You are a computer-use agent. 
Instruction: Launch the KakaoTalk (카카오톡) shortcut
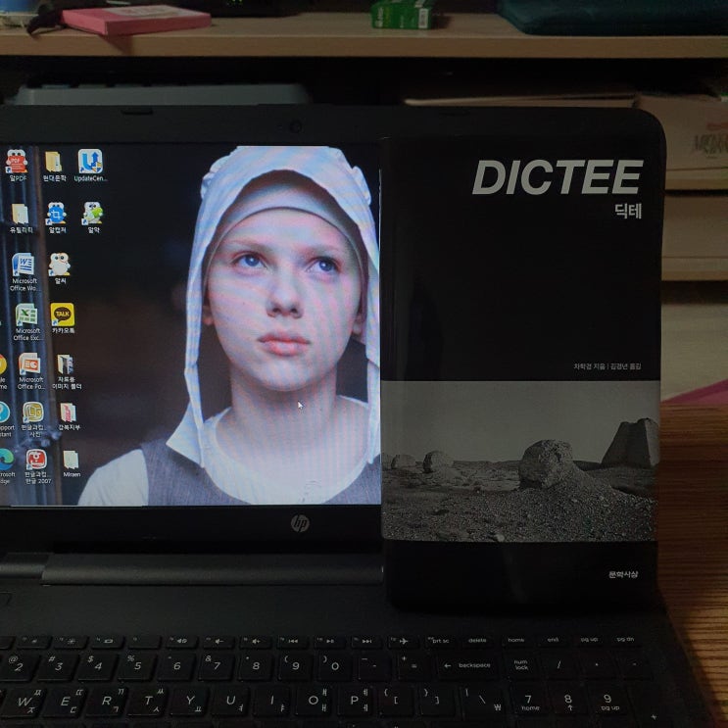click(63, 318)
